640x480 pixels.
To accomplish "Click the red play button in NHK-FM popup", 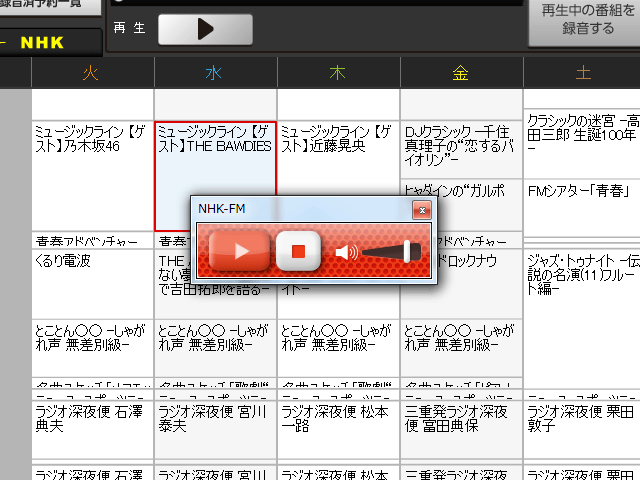I will point(239,251).
